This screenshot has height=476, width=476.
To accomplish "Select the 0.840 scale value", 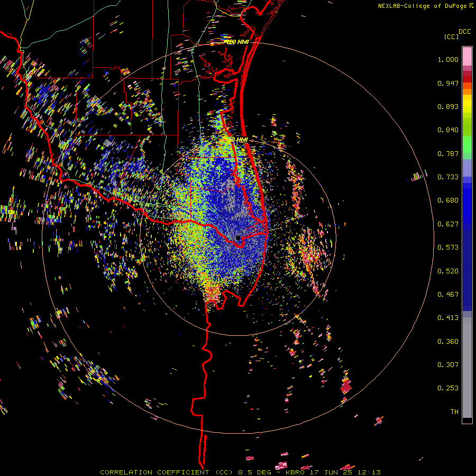I will [448, 130].
